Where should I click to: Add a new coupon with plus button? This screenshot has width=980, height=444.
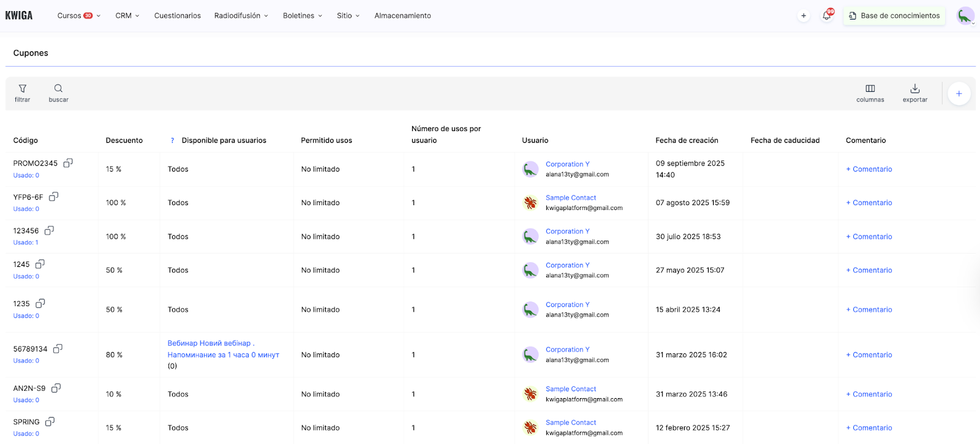959,94
